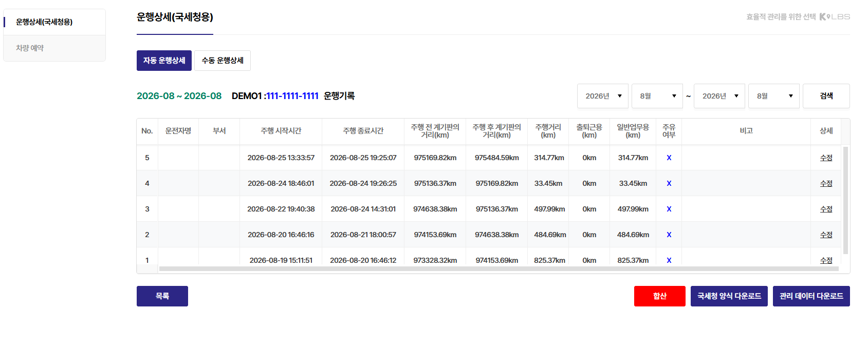Click 수정 link in row 3
Screen dimensions: 868x347
826,209
